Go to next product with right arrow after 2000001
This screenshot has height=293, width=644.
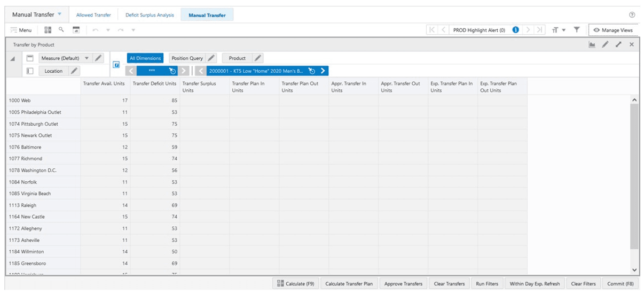click(324, 71)
